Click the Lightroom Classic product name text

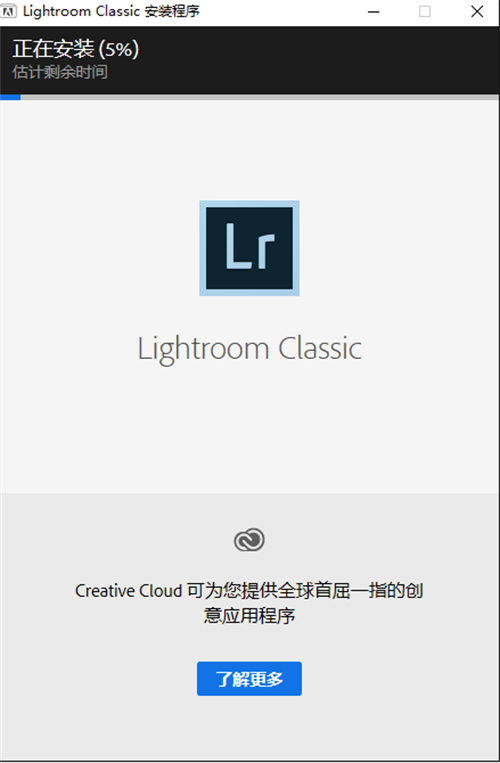click(x=250, y=349)
